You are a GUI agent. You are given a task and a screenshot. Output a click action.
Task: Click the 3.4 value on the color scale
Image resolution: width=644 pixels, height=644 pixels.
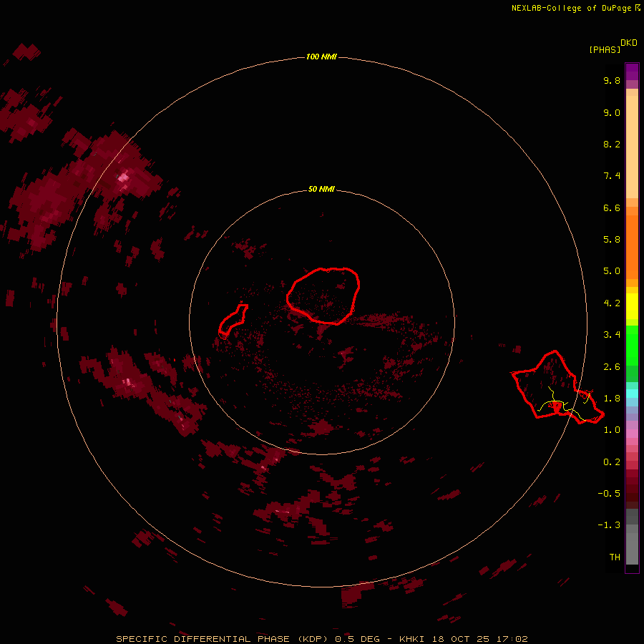pos(612,335)
